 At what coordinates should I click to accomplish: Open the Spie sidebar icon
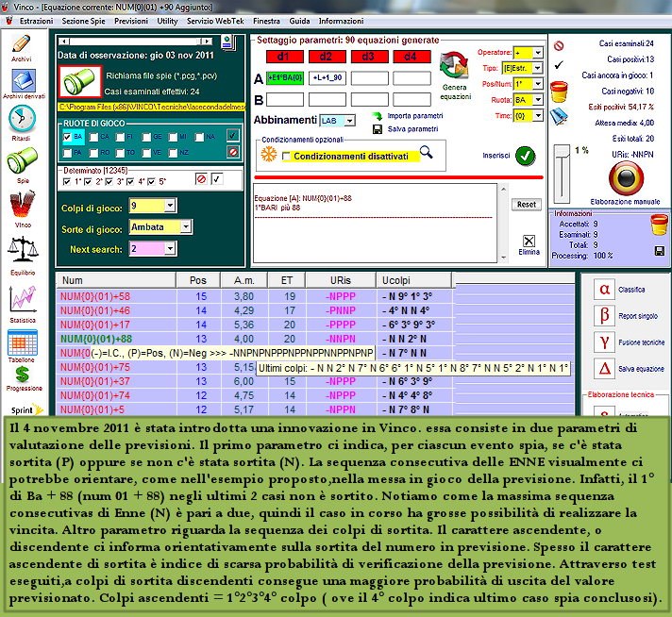point(22,160)
